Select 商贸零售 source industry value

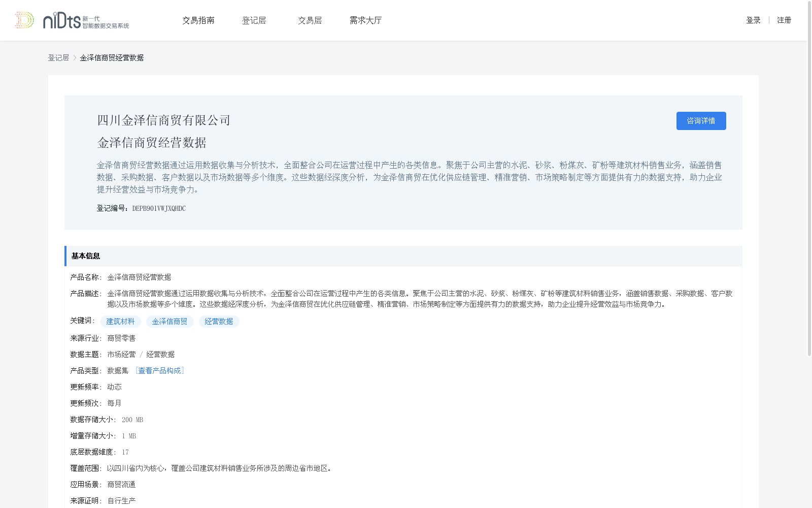(x=121, y=338)
